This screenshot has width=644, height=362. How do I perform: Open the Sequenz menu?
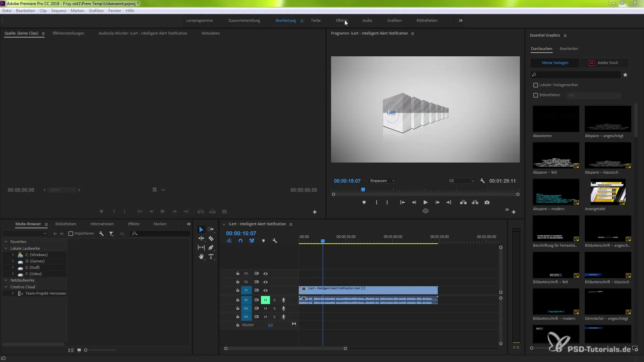(x=58, y=11)
